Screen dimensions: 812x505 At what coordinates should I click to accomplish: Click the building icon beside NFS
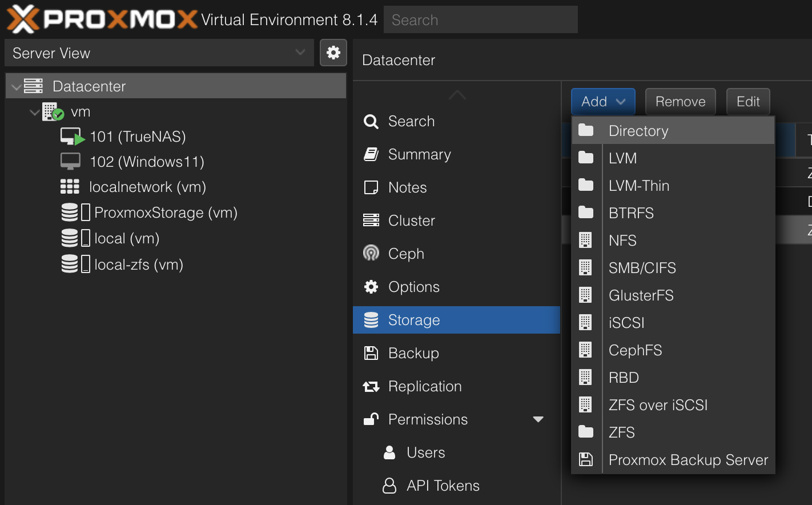click(x=585, y=240)
